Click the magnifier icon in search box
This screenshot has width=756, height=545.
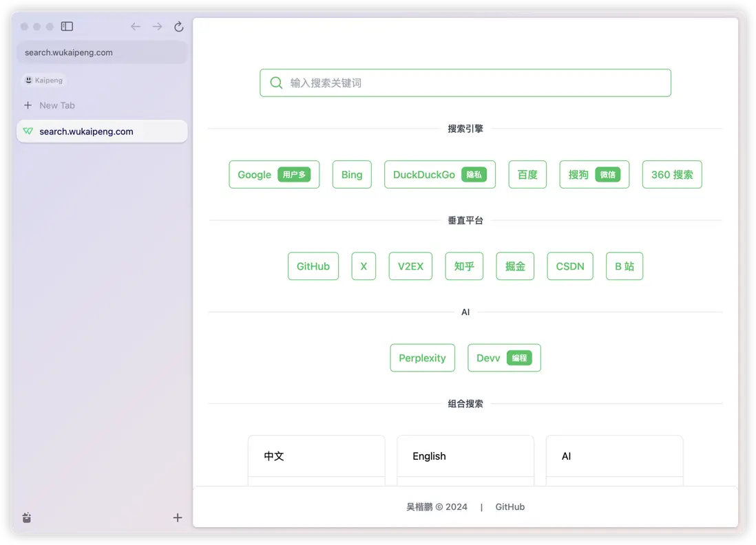[276, 83]
